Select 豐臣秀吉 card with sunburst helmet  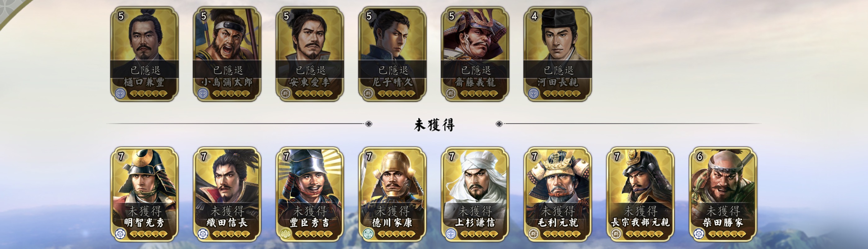click(310, 194)
